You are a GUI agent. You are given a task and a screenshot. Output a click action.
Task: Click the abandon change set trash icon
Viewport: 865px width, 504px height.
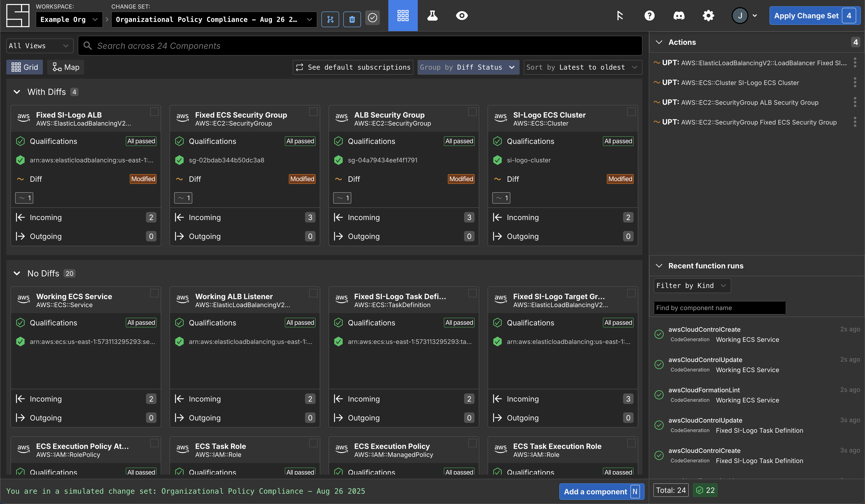[352, 19]
